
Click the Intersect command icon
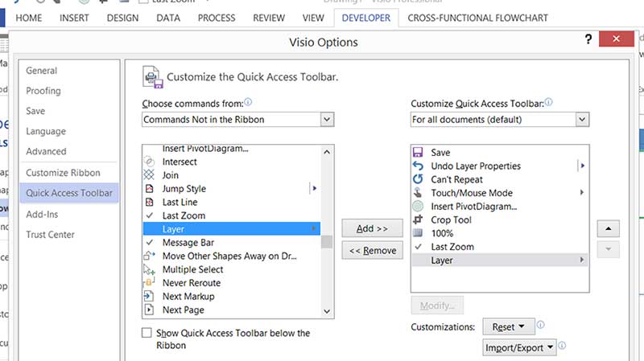click(149, 162)
